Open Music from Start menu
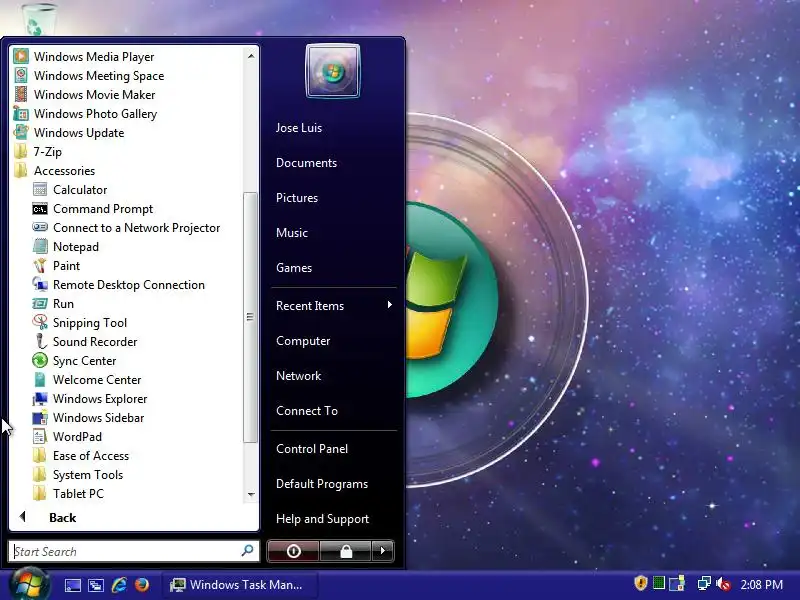The width and height of the screenshot is (800, 600). (292, 233)
